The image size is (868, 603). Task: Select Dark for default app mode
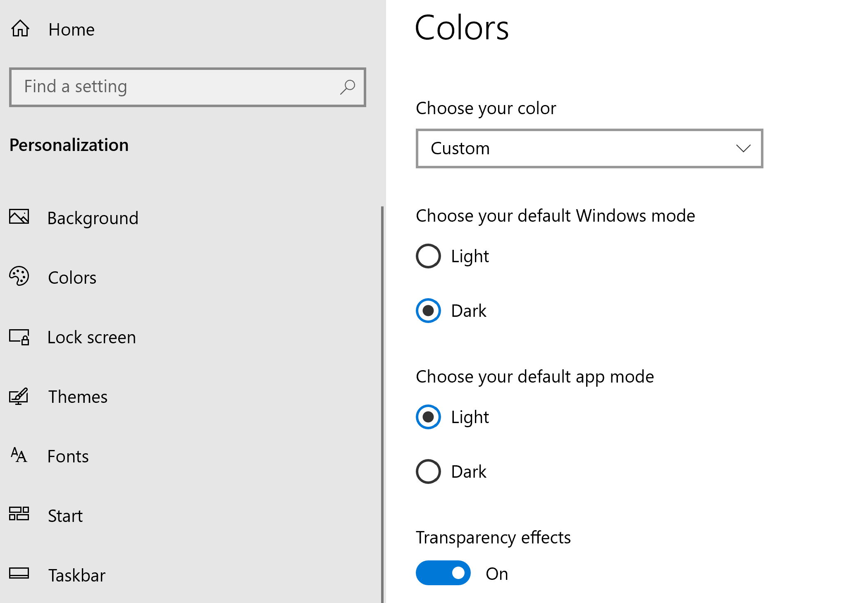427,472
